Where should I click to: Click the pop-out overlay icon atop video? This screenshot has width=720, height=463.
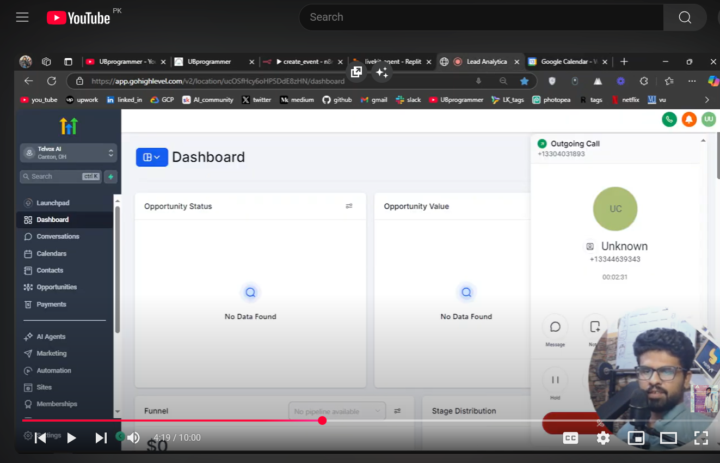coord(356,72)
